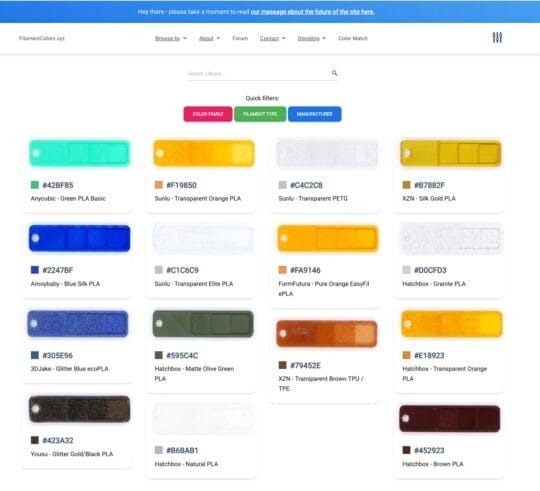Open the Anycubic Green PLA Basic swatch image
Image resolution: width=540 pixels, height=491 pixels.
click(80, 153)
